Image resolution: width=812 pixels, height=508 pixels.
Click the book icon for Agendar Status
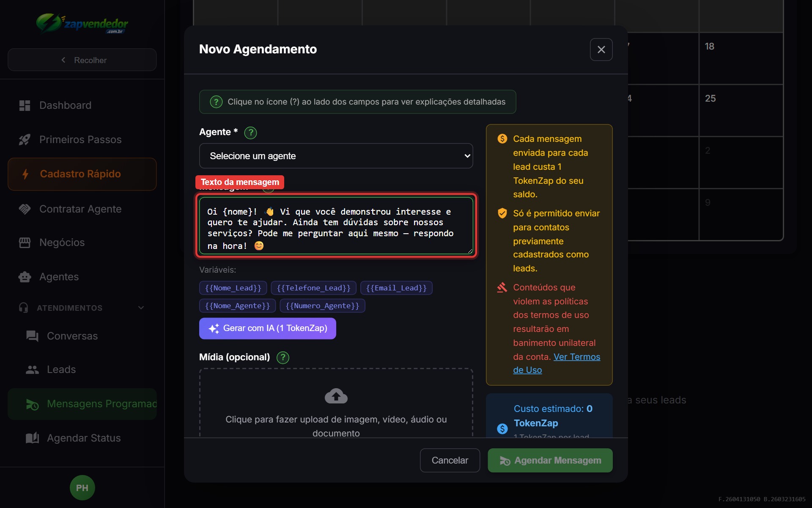[32, 438]
